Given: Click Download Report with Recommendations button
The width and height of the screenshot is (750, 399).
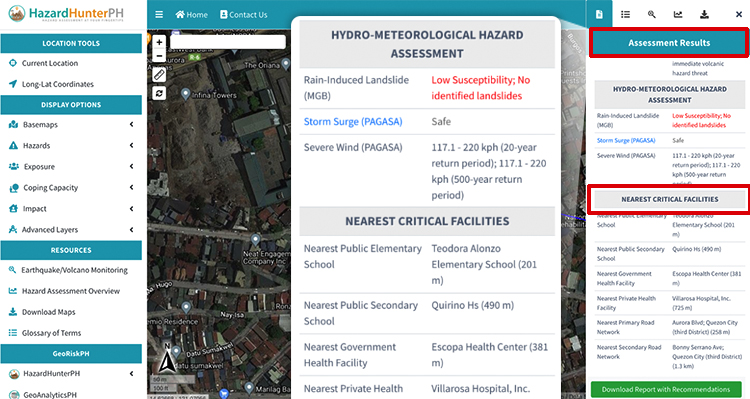Looking at the screenshot, I should (x=666, y=389).
